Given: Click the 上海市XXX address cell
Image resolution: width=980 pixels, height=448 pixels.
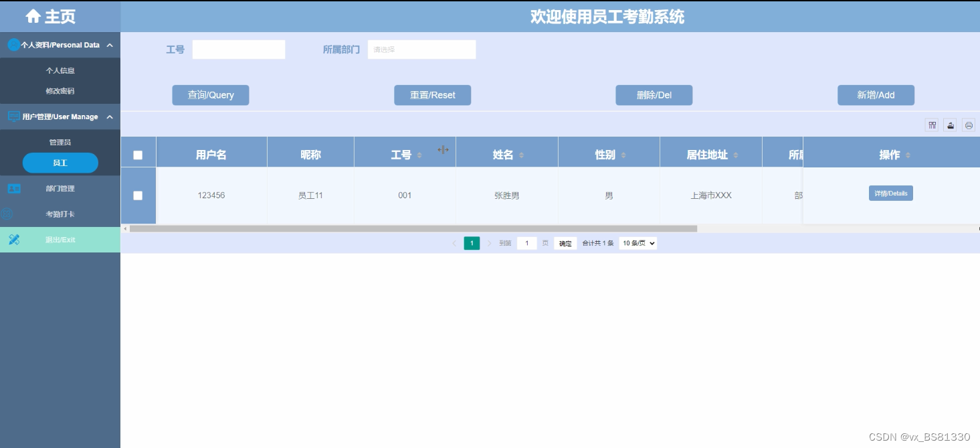Looking at the screenshot, I should click(711, 196).
